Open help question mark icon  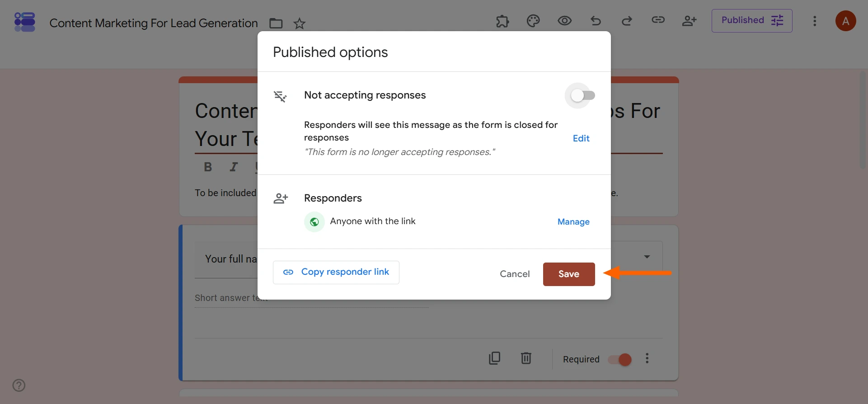tap(19, 385)
